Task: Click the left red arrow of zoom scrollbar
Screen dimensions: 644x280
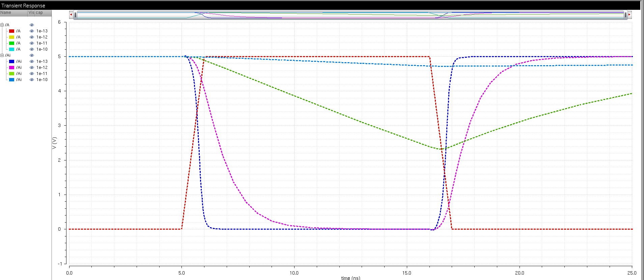Action: pyautogui.click(x=71, y=15)
